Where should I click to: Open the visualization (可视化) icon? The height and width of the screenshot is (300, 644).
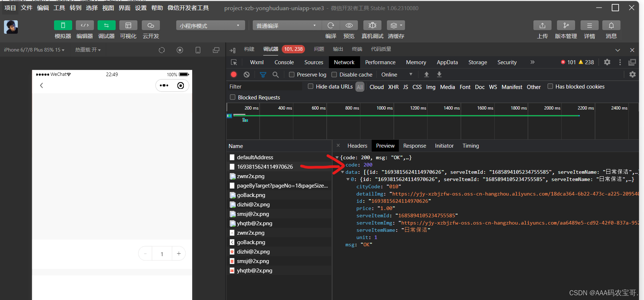(x=128, y=25)
